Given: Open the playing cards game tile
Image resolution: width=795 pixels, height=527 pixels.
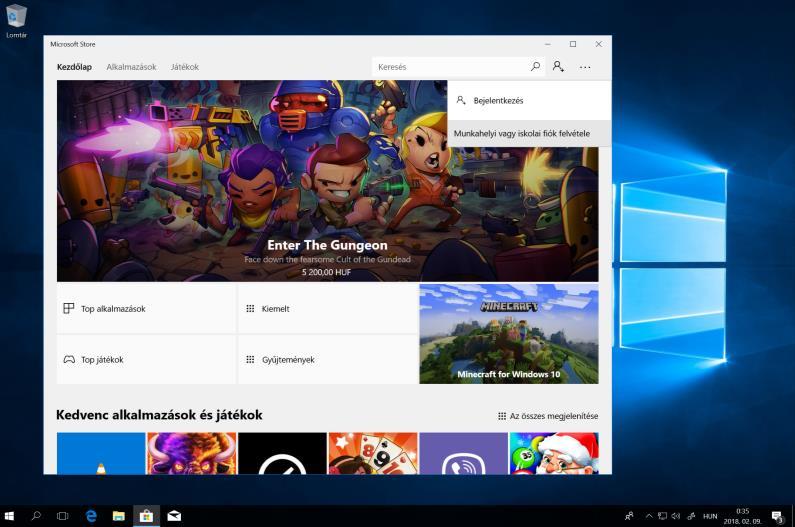Looking at the screenshot, I should click(x=373, y=453).
